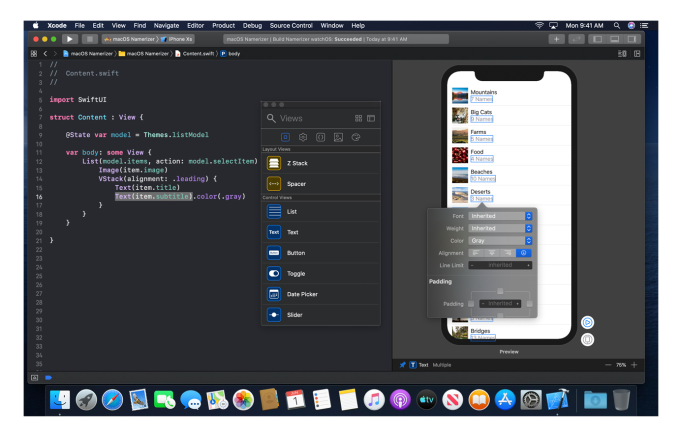This screenshot has height=432, width=680.
Task: Pin the preview with the pin icon
Action: coord(402,365)
